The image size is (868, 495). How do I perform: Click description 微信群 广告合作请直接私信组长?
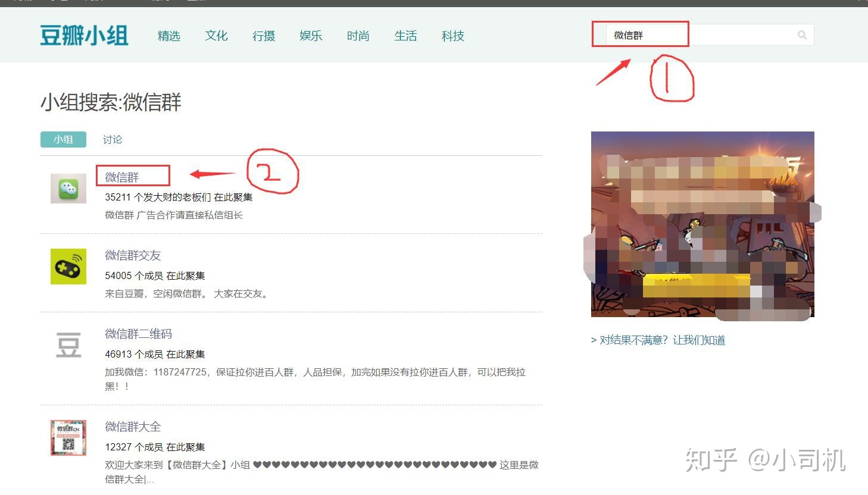point(174,215)
